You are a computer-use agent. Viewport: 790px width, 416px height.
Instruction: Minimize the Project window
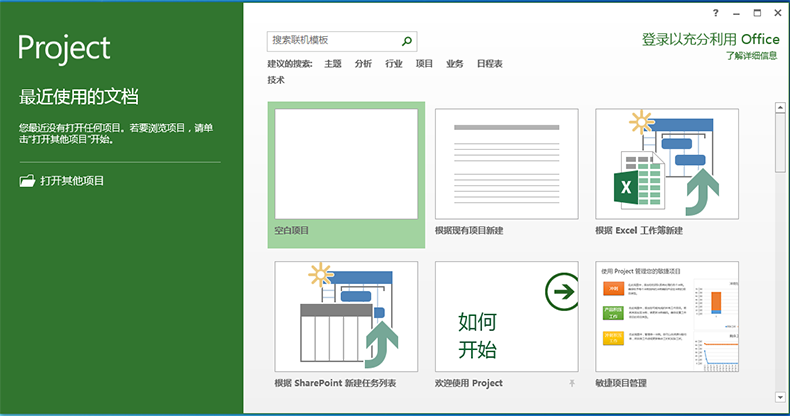736,14
